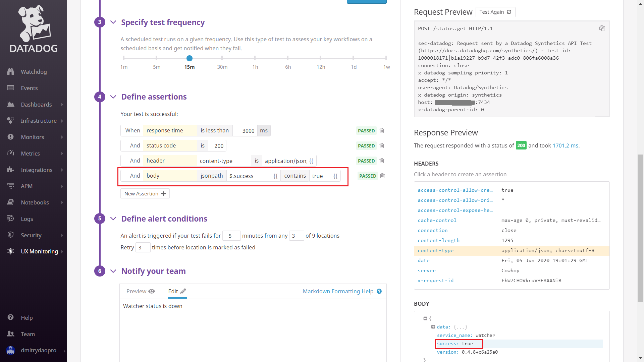Edit the content-type header name field
This screenshot has height=362, width=644.
[x=224, y=161]
